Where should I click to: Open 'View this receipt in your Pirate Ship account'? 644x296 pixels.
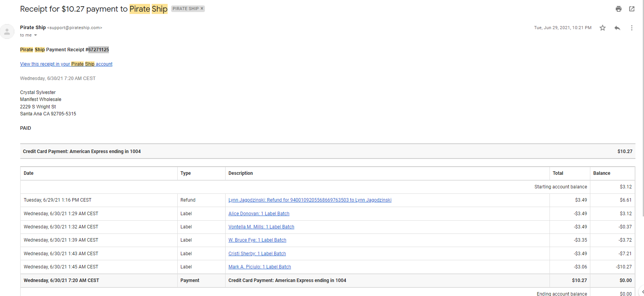[66, 64]
